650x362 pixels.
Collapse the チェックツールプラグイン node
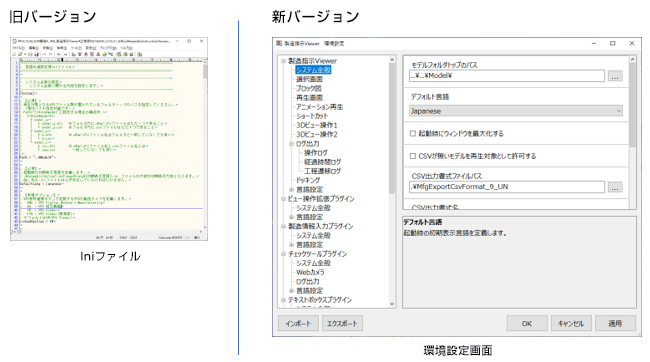coord(284,254)
